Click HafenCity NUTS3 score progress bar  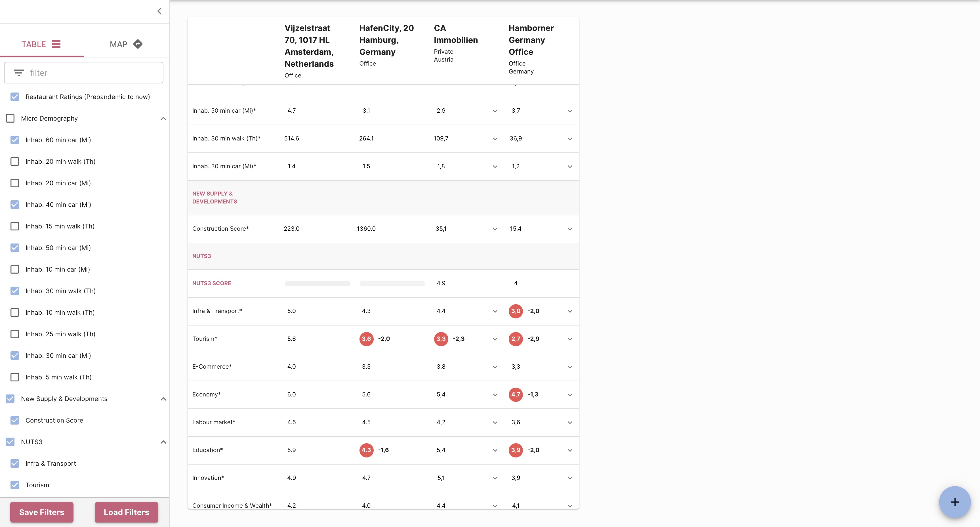coord(392,284)
